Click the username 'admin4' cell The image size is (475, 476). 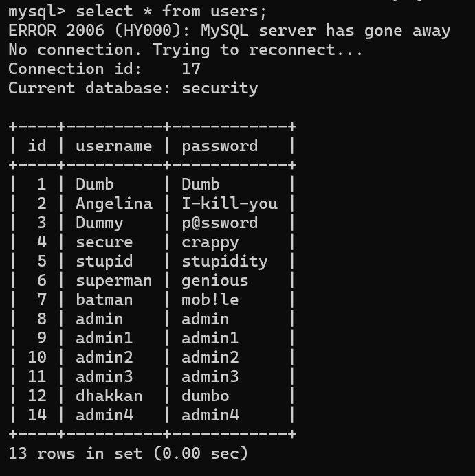[x=104, y=416]
